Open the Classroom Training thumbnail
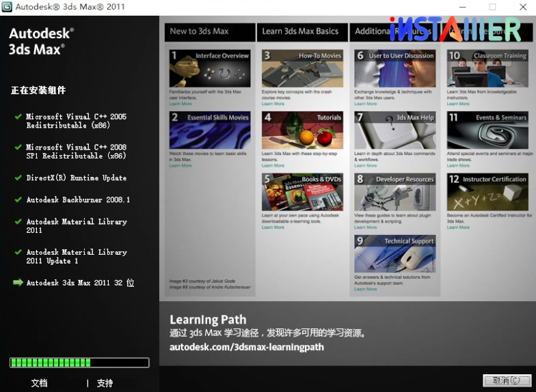 [487, 68]
